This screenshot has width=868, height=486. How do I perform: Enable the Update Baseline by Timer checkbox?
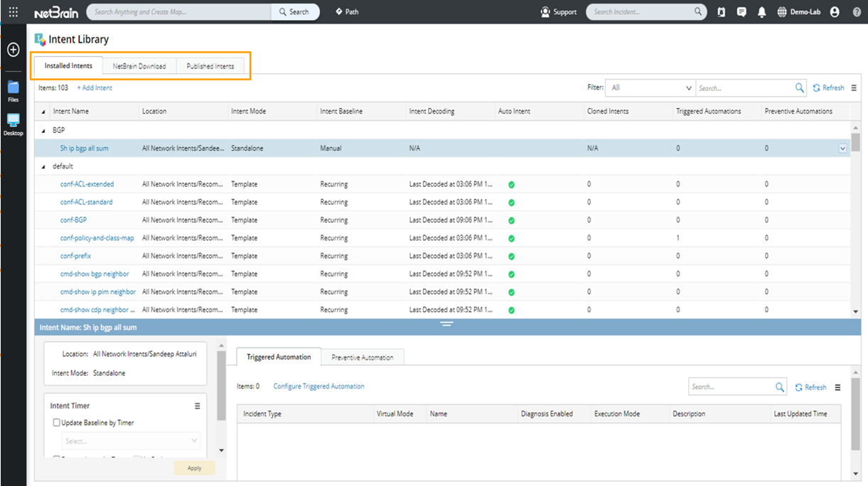point(57,423)
